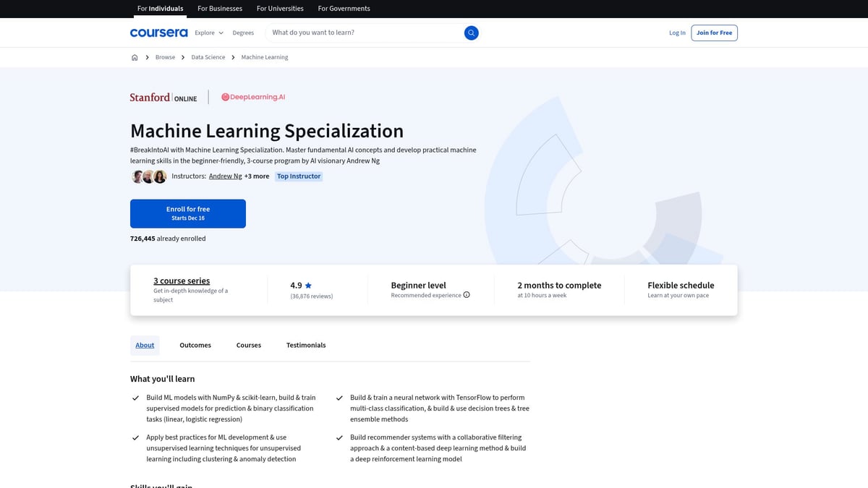Open the Browse breadcrumb
The image size is (868, 488).
[165, 57]
